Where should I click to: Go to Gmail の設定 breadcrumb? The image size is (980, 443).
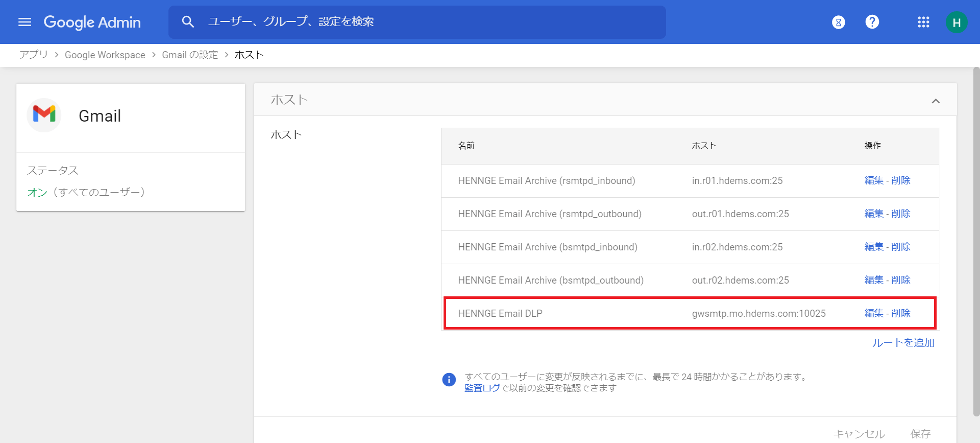coord(190,55)
